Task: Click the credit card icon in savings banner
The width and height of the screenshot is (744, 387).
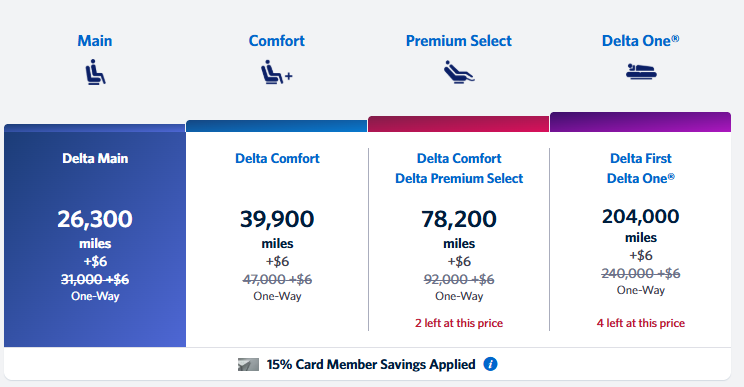Action: 248,364
